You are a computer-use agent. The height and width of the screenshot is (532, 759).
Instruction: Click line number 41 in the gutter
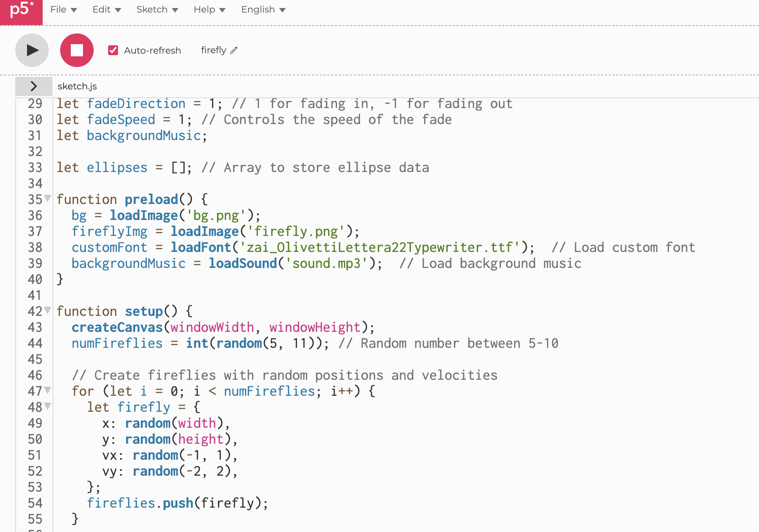pyautogui.click(x=35, y=295)
